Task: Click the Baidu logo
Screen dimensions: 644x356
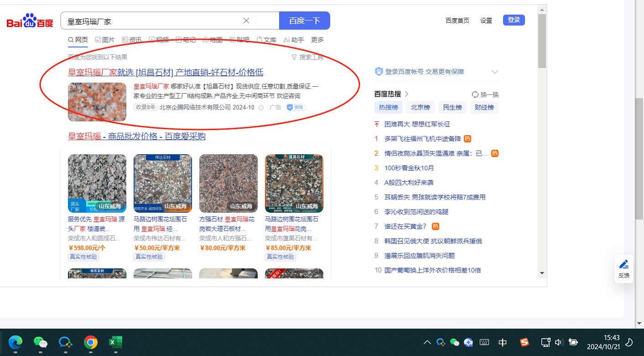Action: pos(30,21)
